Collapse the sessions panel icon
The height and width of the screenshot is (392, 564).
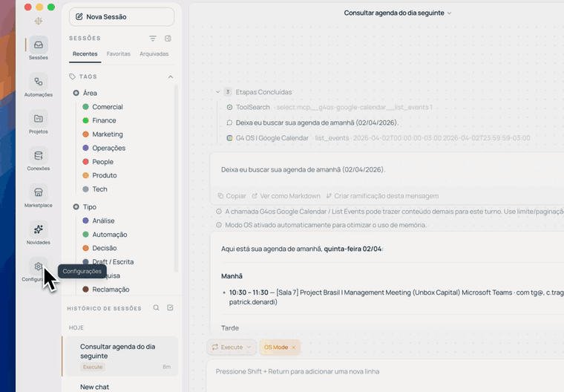click(x=168, y=39)
